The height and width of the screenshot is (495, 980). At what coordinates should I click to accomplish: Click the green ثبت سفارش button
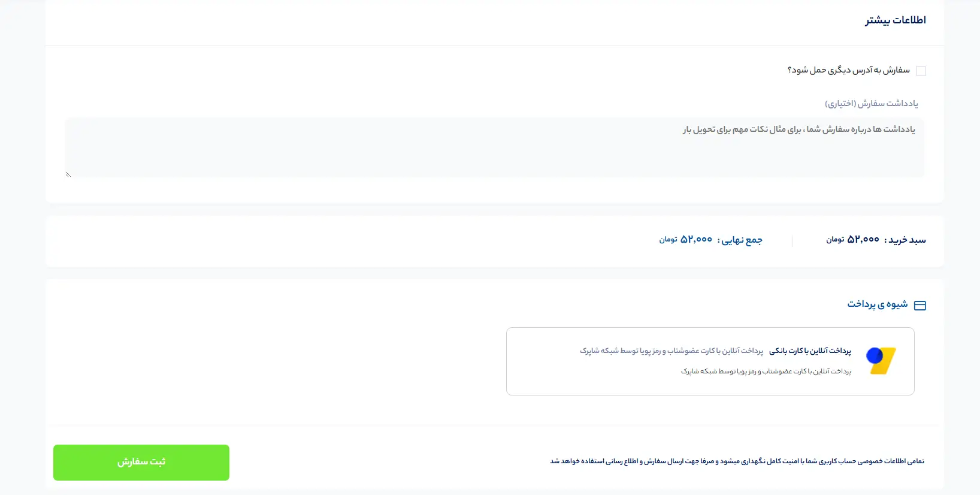click(141, 463)
